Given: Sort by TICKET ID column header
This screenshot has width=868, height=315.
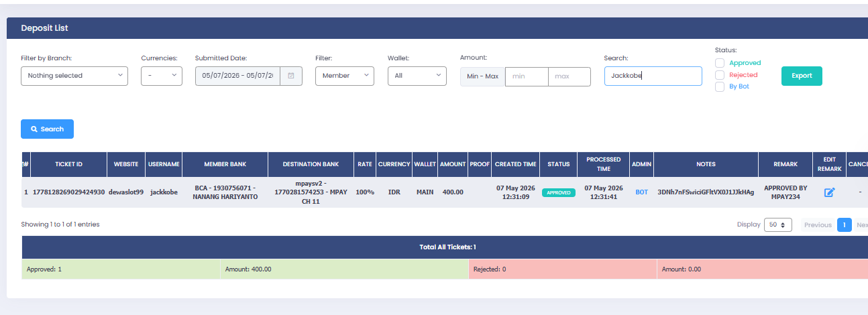Looking at the screenshot, I should [68, 164].
